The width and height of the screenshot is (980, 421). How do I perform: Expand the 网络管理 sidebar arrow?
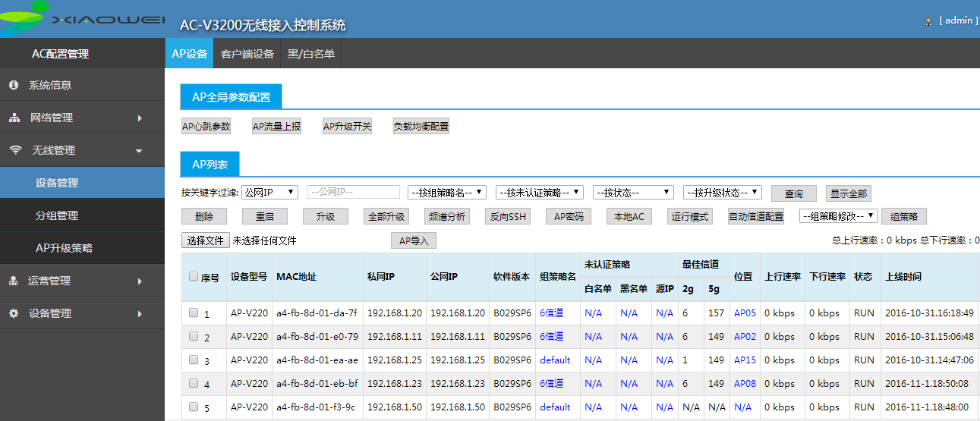point(140,118)
